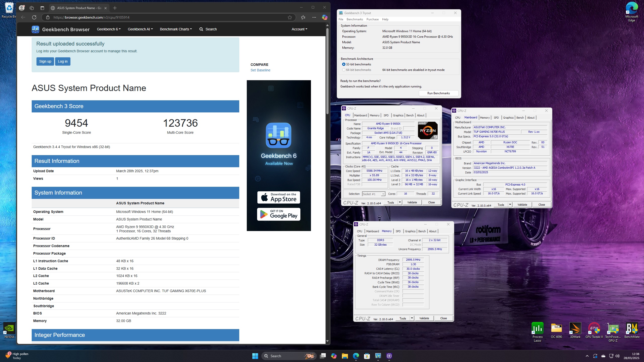
Task: Click the taskbar clock and date
Action: point(631,356)
